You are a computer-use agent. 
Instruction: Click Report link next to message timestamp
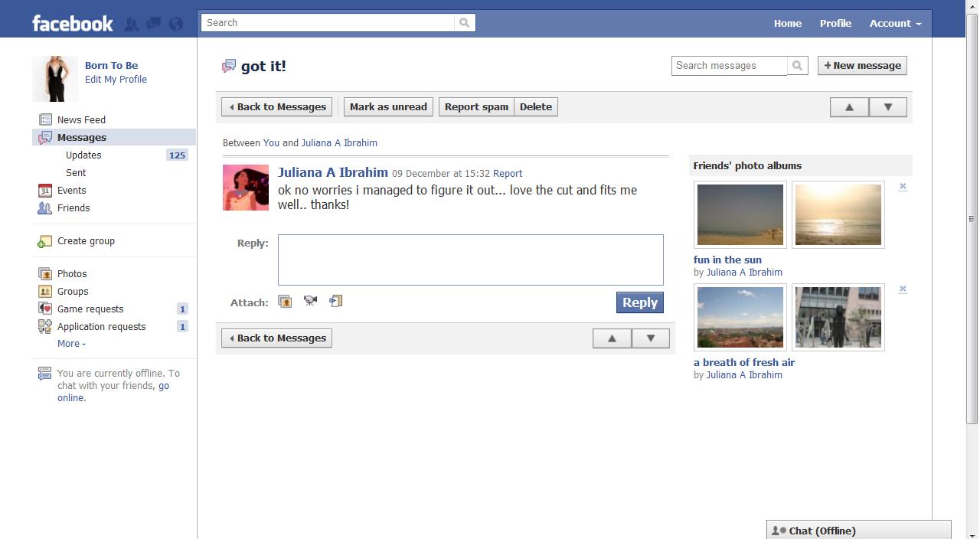click(x=508, y=174)
